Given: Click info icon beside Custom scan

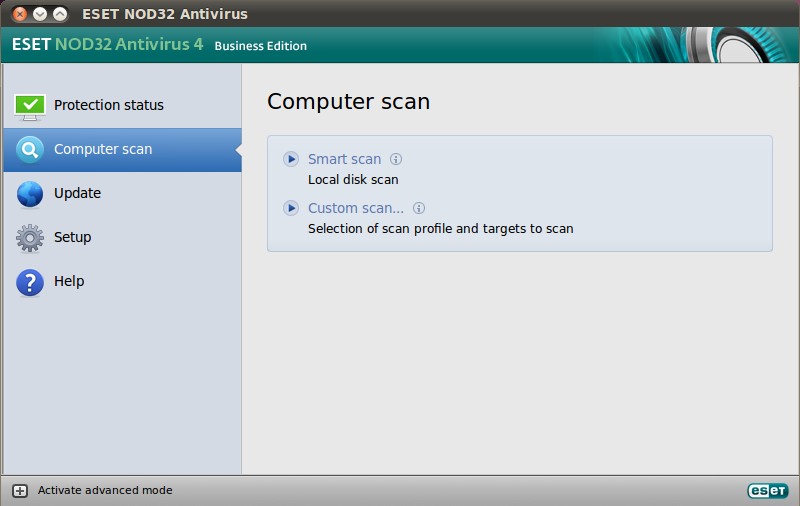Looking at the screenshot, I should point(419,208).
